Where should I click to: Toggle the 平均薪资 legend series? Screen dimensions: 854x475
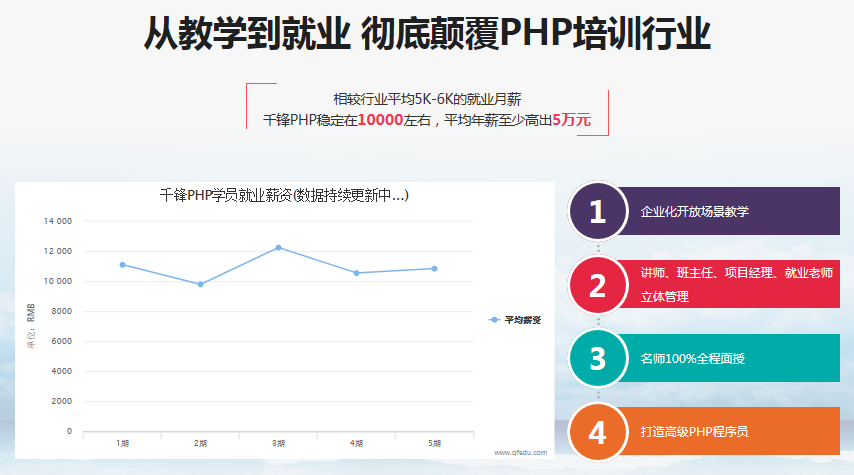[x=516, y=320]
